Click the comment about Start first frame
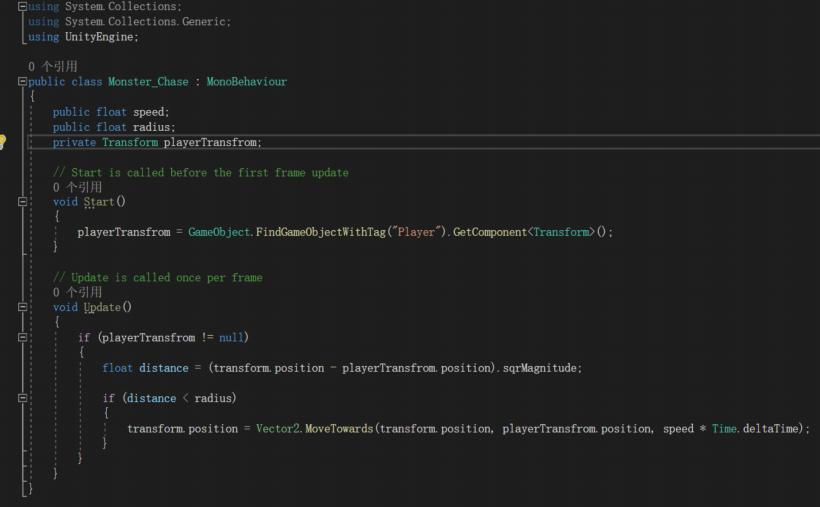The image size is (820, 507). pyautogui.click(x=200, y=173)
